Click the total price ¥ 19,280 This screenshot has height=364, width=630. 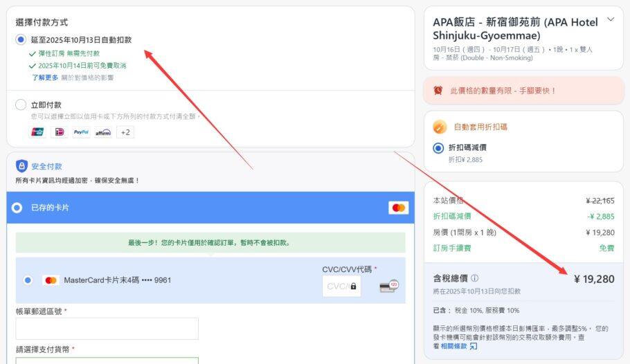[x=594, y=279]
